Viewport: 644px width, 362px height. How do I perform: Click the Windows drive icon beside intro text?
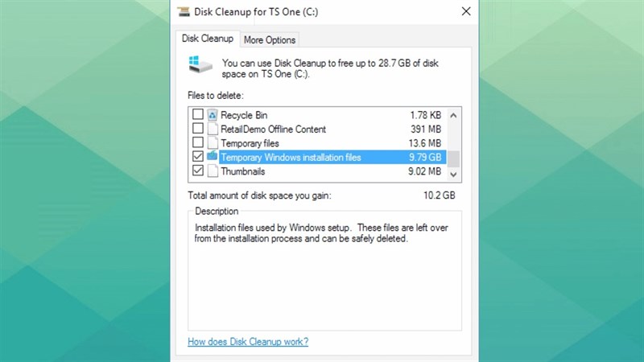pyautogui.click(x=200, y=64)
